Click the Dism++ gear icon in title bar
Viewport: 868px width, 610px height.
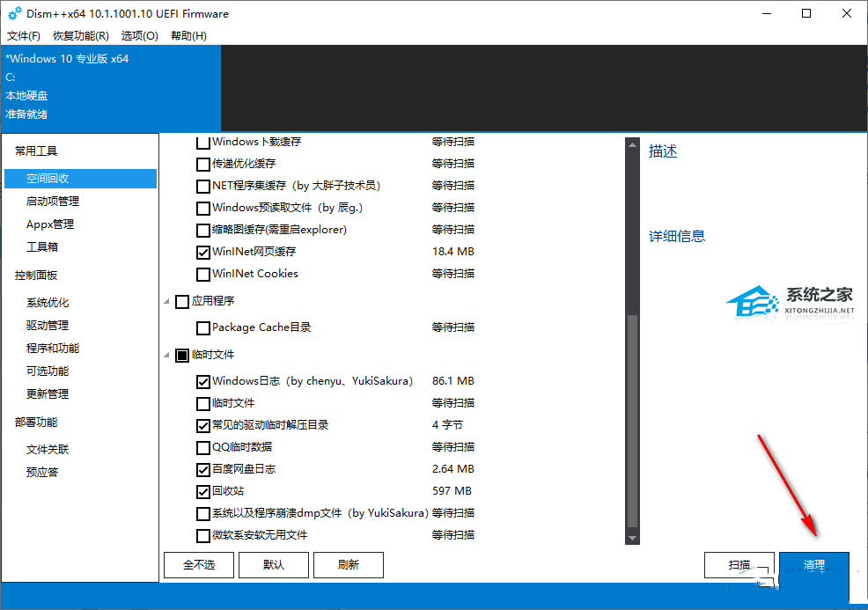tap(15, 13)
